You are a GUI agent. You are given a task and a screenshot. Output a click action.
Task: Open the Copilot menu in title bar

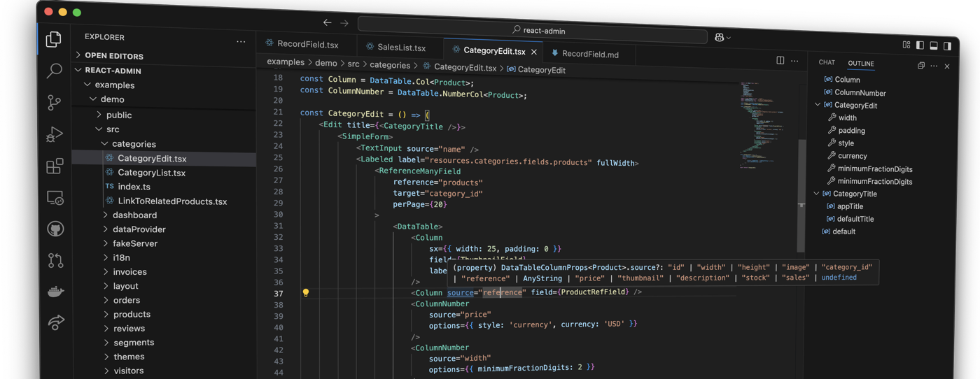coord(722,37)
